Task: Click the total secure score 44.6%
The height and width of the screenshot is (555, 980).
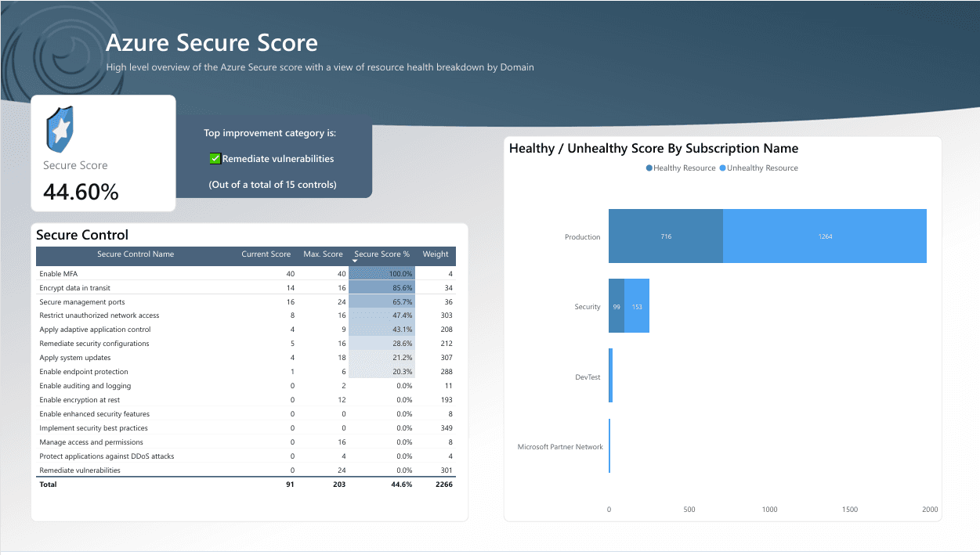Action: pos(402,485)
